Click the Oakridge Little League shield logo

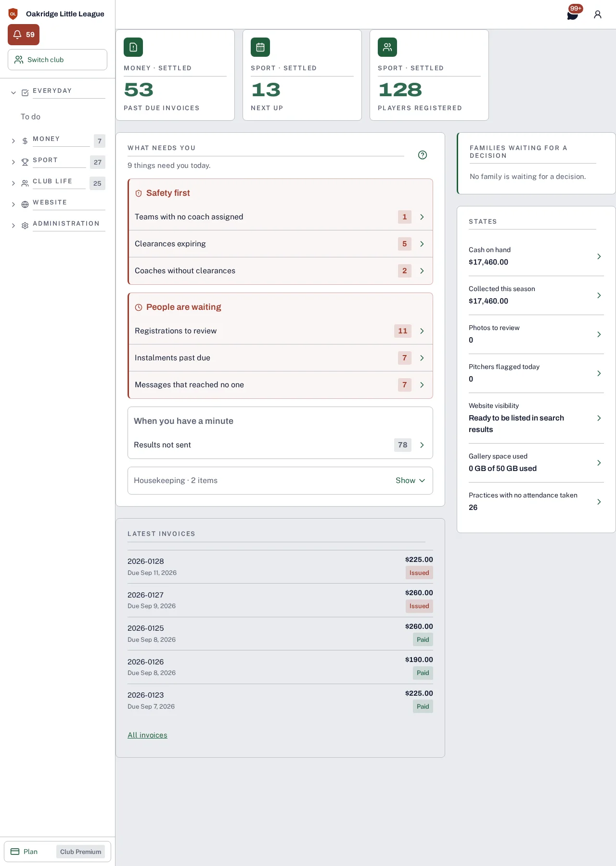click(13, 14)
